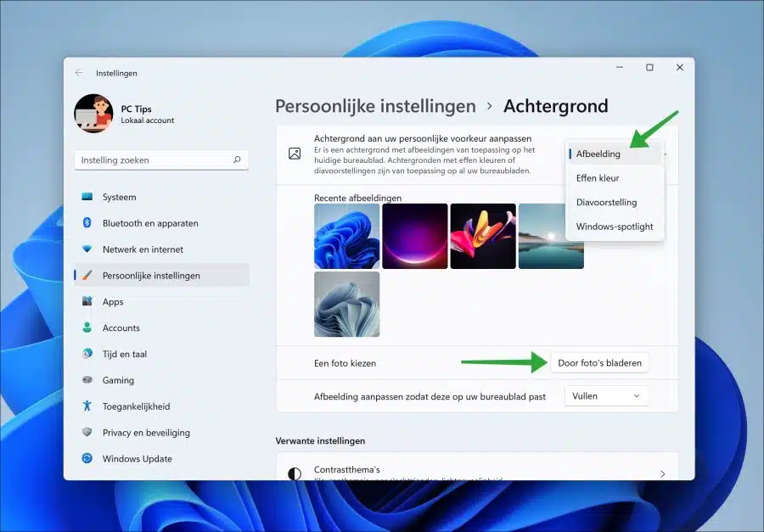Open Toegankelijkheid settings
The width and height of the screenshot is (764, 532).
[161, 406]
